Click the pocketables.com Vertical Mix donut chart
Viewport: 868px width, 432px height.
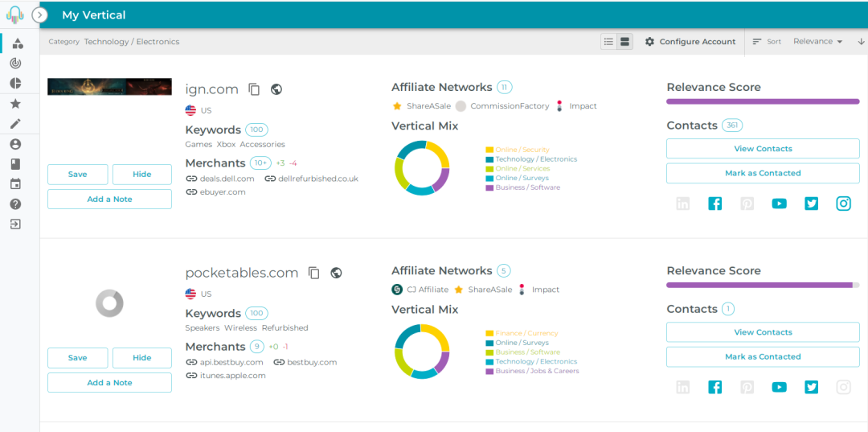point(422,352)
